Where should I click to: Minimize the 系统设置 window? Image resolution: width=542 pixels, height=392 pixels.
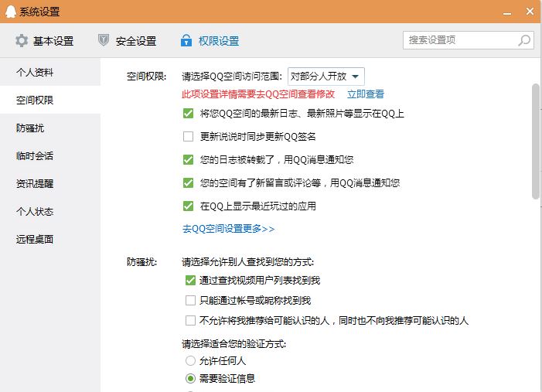click(x=507, y=13)
